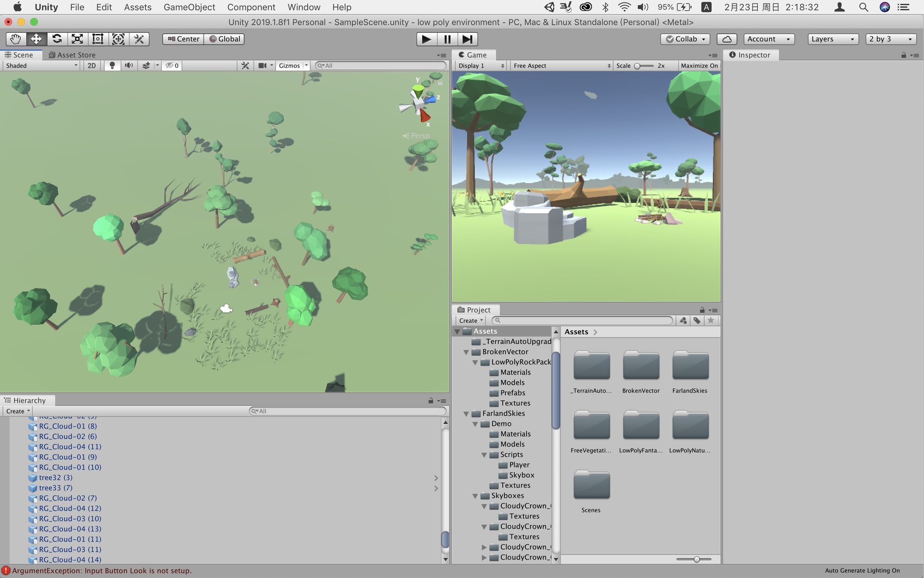Open the Assets menu

[x=138, y=7]
